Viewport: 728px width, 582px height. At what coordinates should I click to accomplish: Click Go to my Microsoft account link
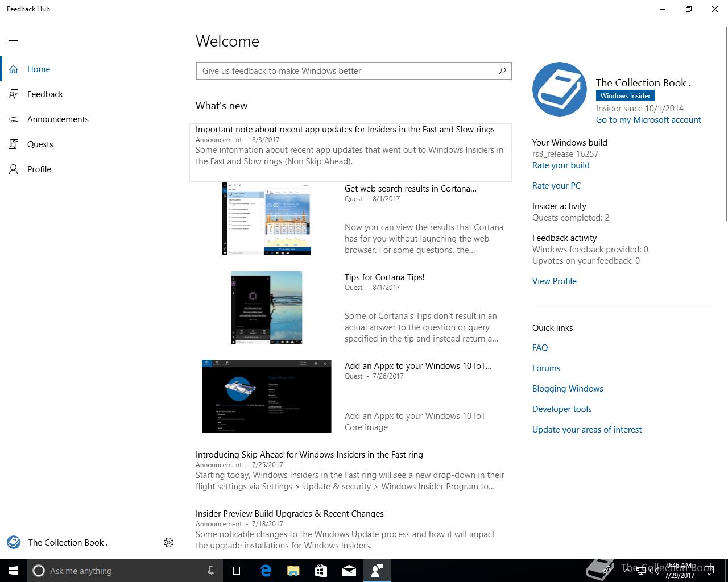(648, 120)
